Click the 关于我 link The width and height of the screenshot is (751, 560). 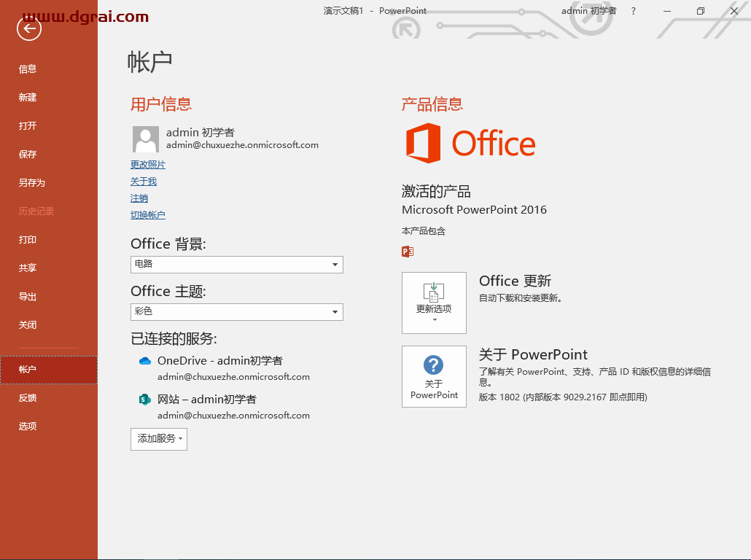coord(144,182)
